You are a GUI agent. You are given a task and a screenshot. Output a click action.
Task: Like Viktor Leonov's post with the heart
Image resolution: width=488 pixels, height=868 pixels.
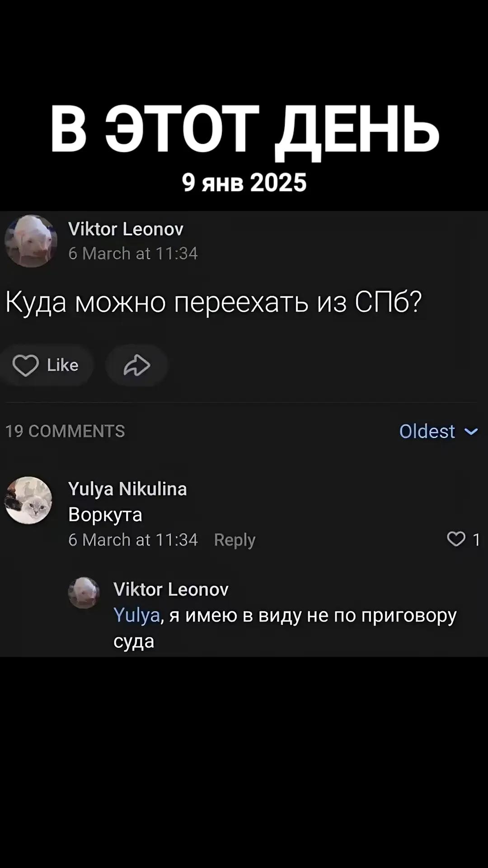pyautogui.click(x=26, y=365)
